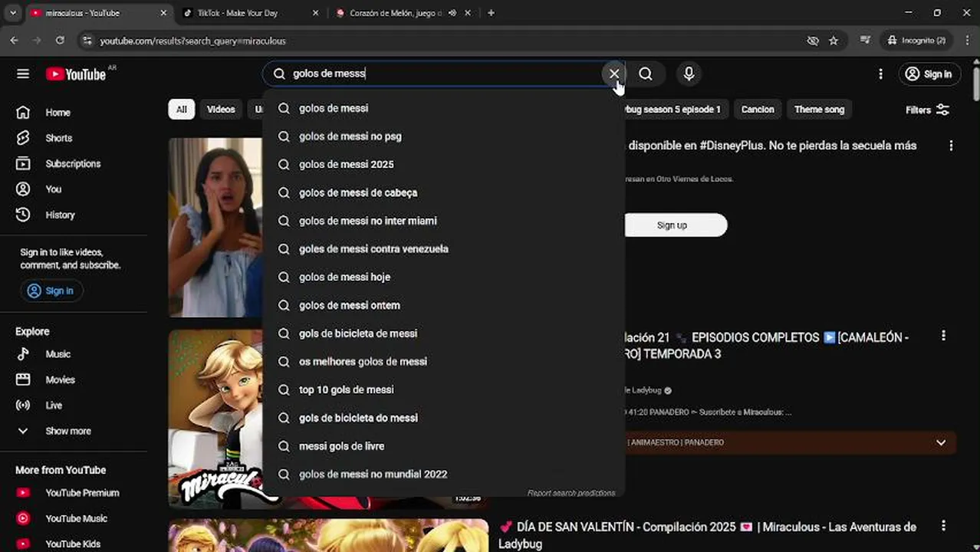Open three-dot menu on EPISODIOS COMPLETOS video

(x=943, y=336)
